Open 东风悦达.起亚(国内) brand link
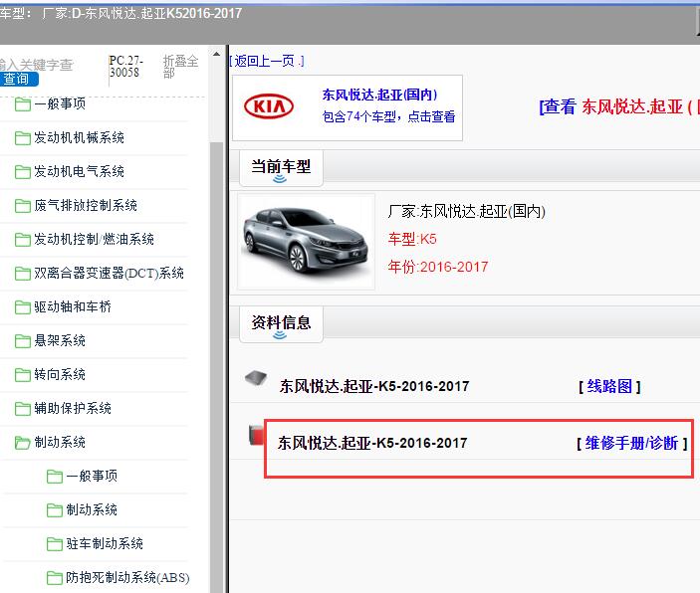700x593 pixels. (380, 95)
